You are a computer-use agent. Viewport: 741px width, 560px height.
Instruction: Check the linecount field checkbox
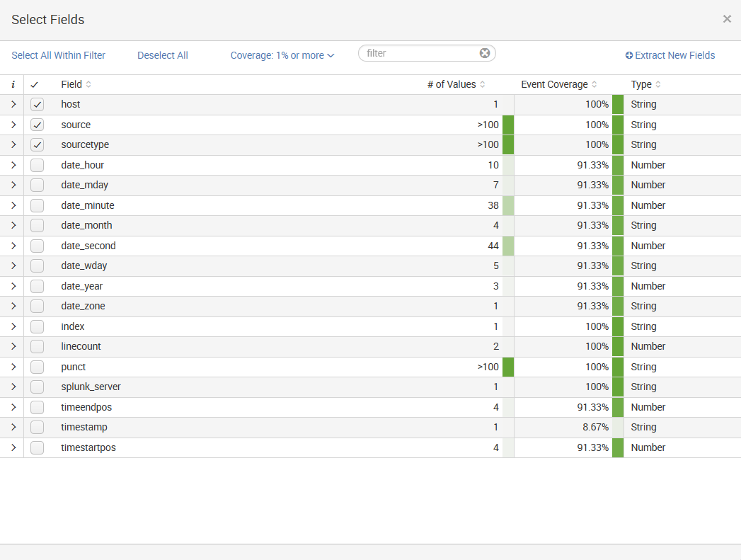[37, 346]
